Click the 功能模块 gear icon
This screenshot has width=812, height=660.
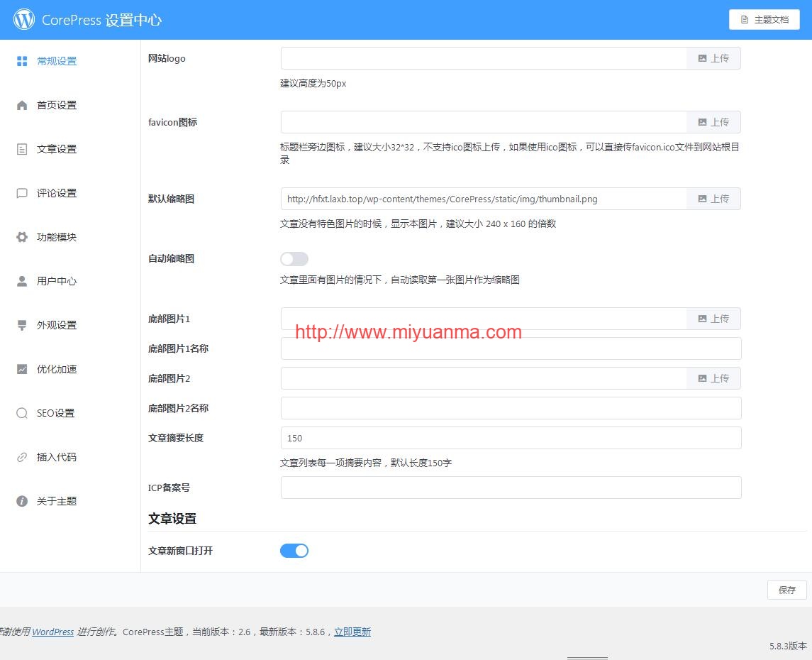tap(22, 237)
